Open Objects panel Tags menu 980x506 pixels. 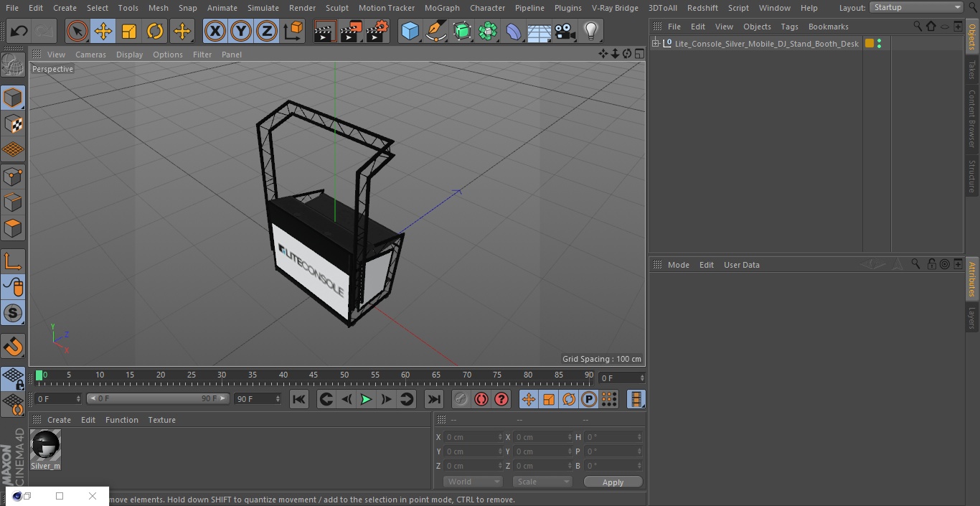tap(789, 27)
